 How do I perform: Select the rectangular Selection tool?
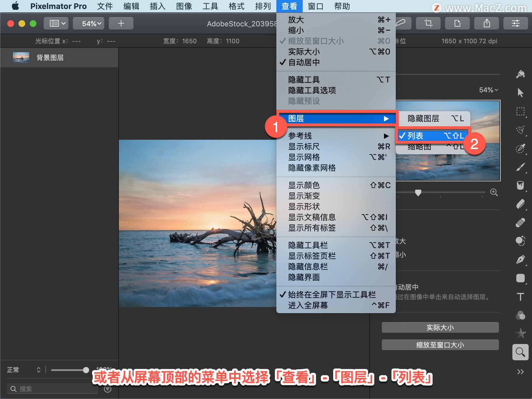coord(520,112)
